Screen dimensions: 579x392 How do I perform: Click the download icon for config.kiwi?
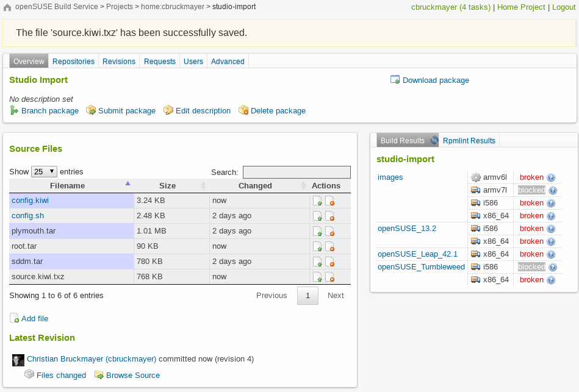point(317,201)
